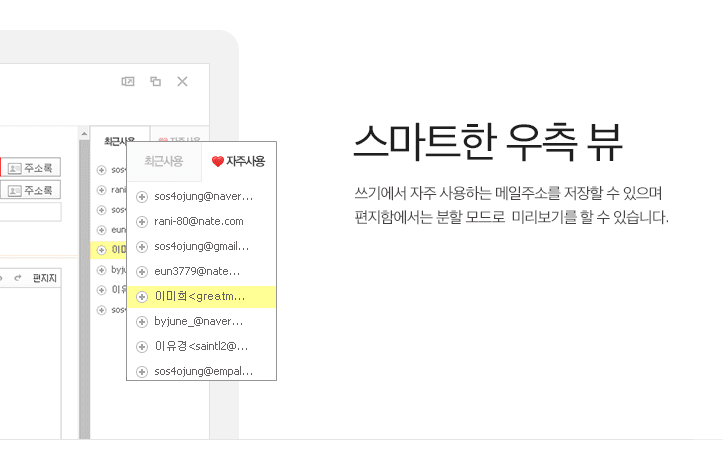Open the 편지지 stationery option
723x469 pixels.
click(44, 278)
